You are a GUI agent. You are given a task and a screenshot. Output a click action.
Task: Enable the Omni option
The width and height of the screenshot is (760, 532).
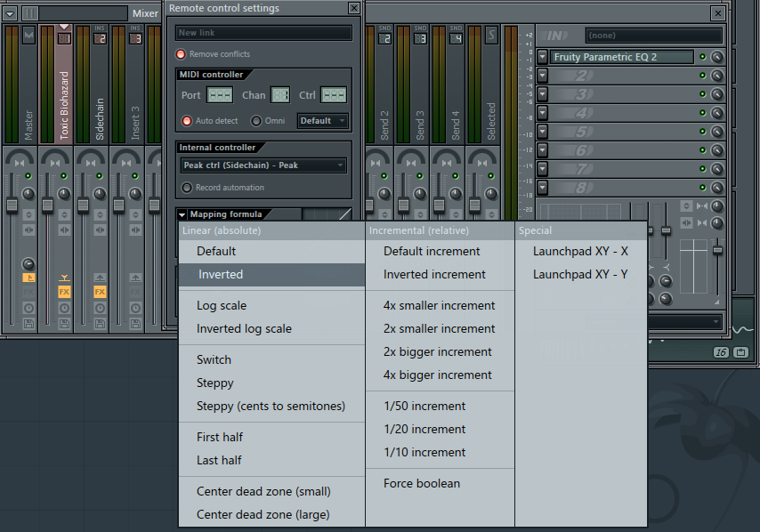coord(256,121)
